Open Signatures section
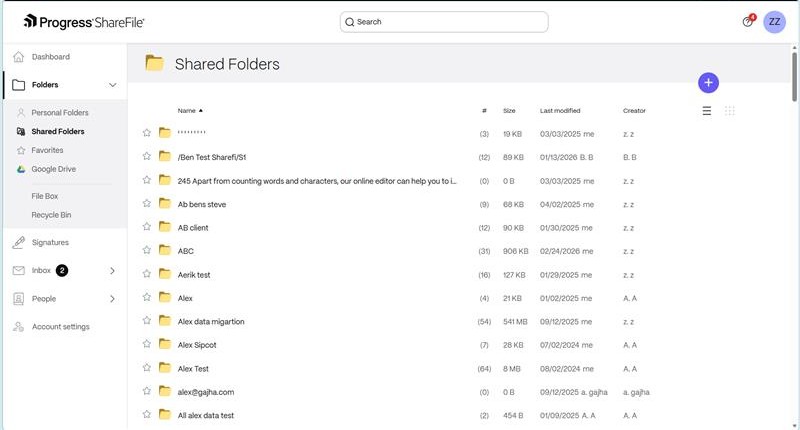The width and height of the screenshot is (800, 430). pos(50,243)
